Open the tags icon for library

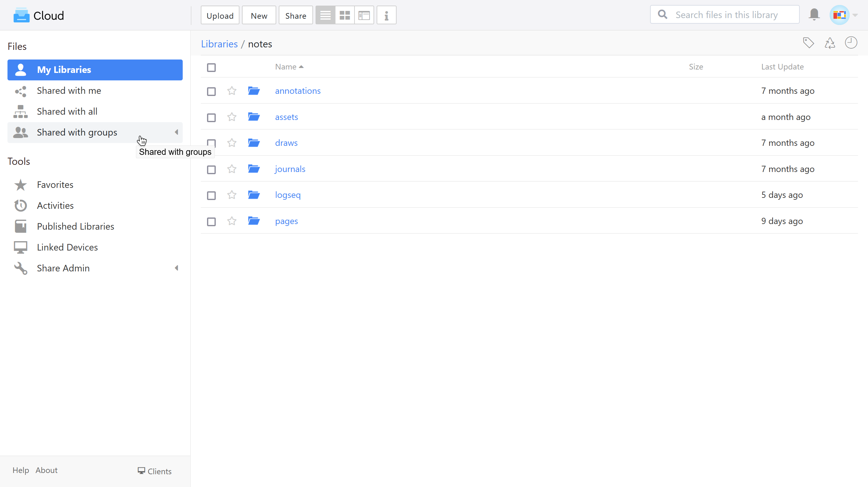coord(808,43)
